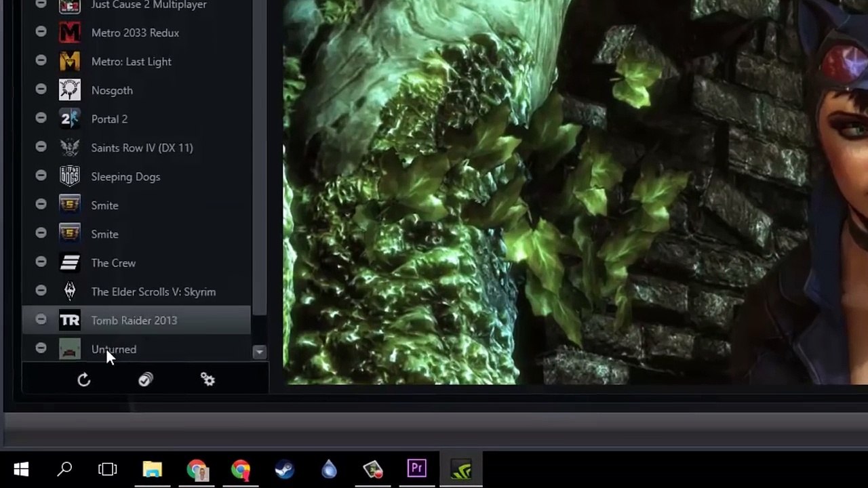The image size is (868, 488).
Task: Click the refresh games list icon
Action: (x=84, y=380)
